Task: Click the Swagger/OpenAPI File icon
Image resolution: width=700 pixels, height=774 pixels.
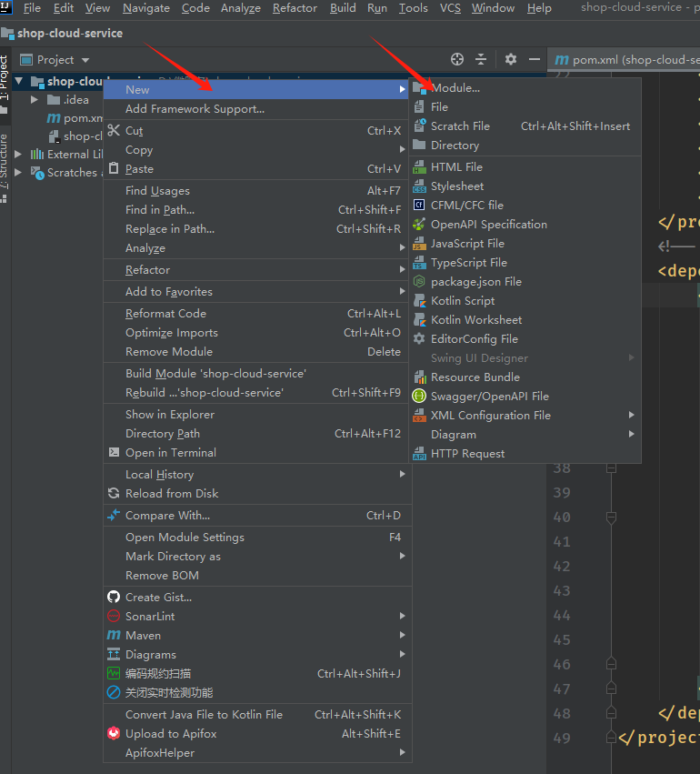Action: click(419, 396)
